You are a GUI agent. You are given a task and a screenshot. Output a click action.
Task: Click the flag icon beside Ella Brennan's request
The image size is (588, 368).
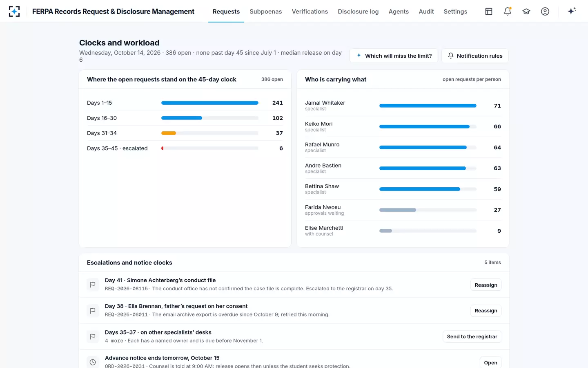pos(93,311)
